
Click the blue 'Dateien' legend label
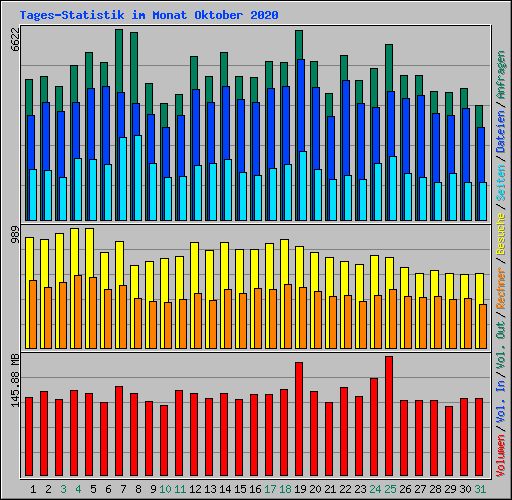501,131
